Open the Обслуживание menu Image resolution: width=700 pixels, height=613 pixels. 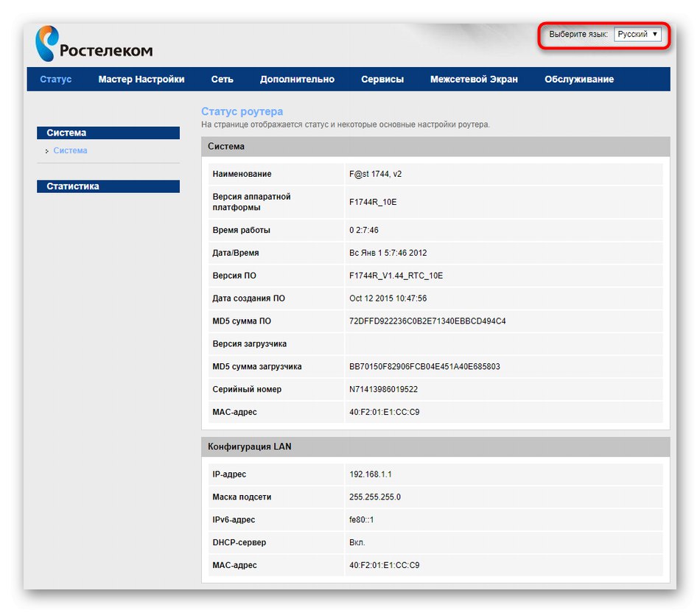click(x=579, y=80)
